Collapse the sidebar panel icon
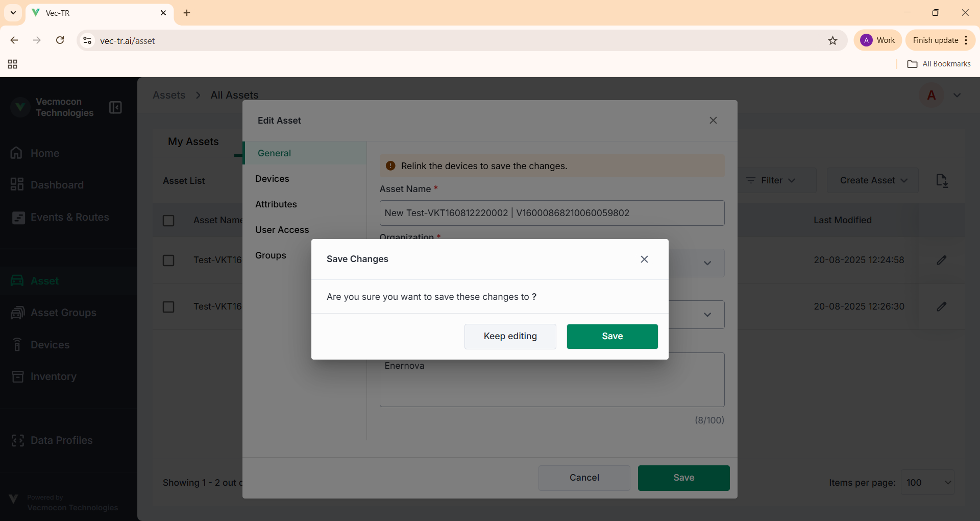980x521 pixels. click(115, 107)
